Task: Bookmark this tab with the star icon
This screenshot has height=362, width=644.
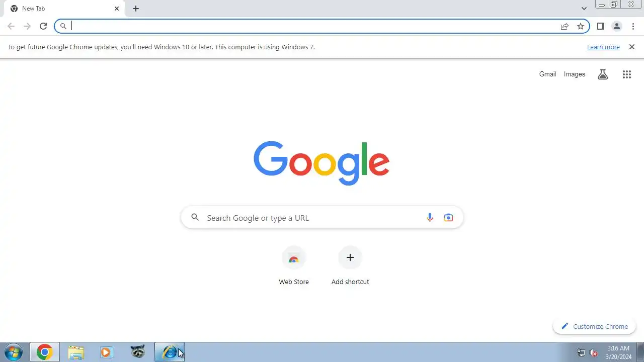Action: point(581,26)
